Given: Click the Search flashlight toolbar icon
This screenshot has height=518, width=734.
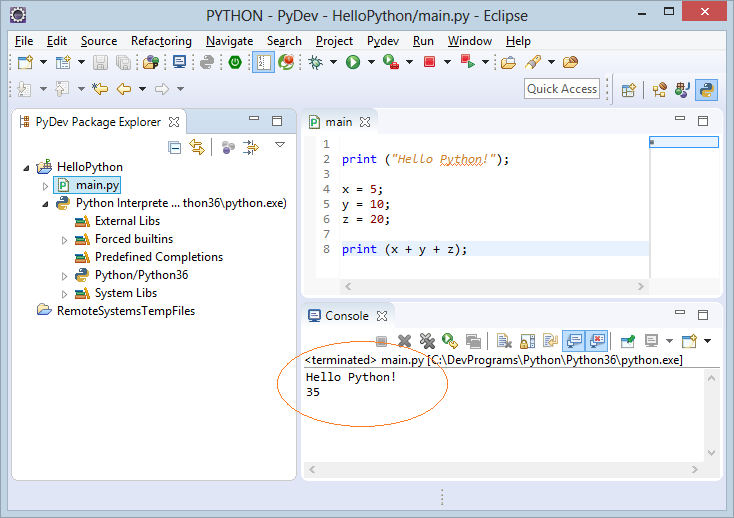Looking at the screenshot, I should coord(533,62).
